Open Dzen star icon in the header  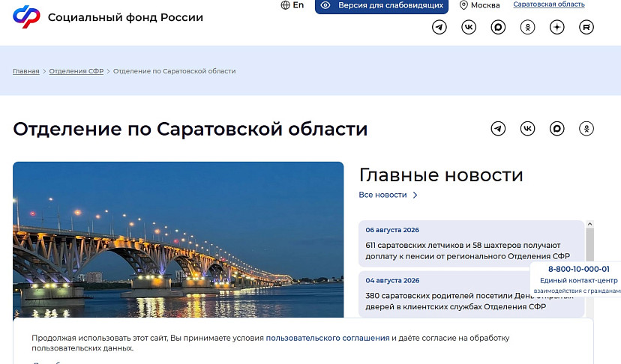[x=556, y=27]
